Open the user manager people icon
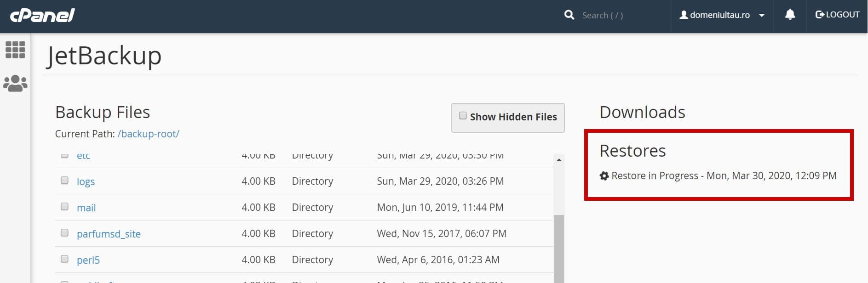The width and height of the screenshot is (868, 283). click(x=15, y=83)
